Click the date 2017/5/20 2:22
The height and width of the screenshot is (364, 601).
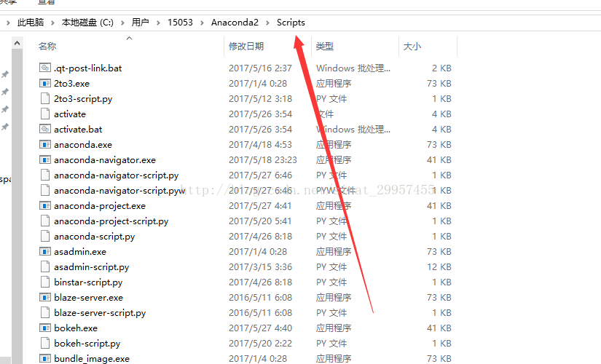coord(260,344)
